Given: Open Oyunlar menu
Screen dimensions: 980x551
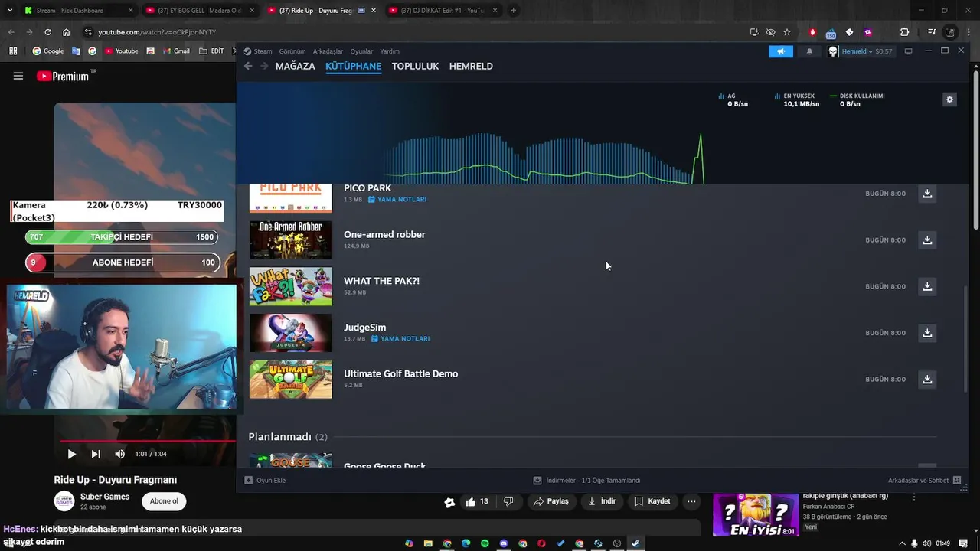Looking at the screenshot, I should (x=361, y=51).
